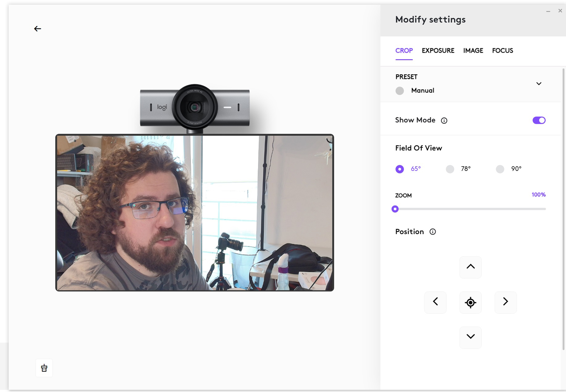Click the Zoom slider handle
Screen dimensions: 566x392
click(395, 209)
